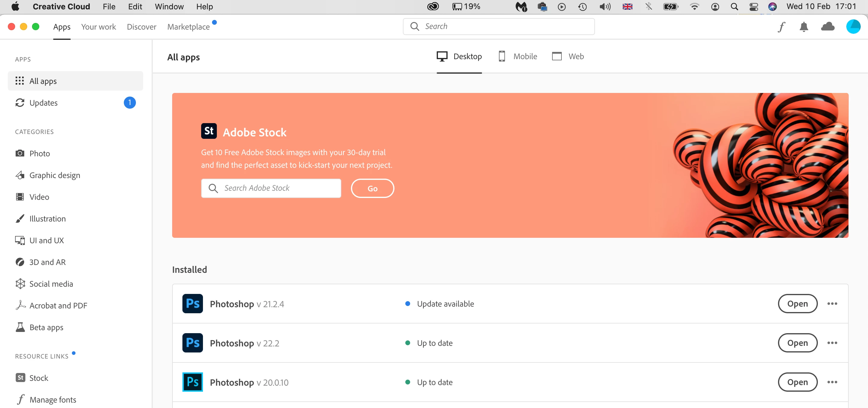Screen dimensions: 868x408
Task: Click the Search Adobe Stock field
Action: click(271, 188)
